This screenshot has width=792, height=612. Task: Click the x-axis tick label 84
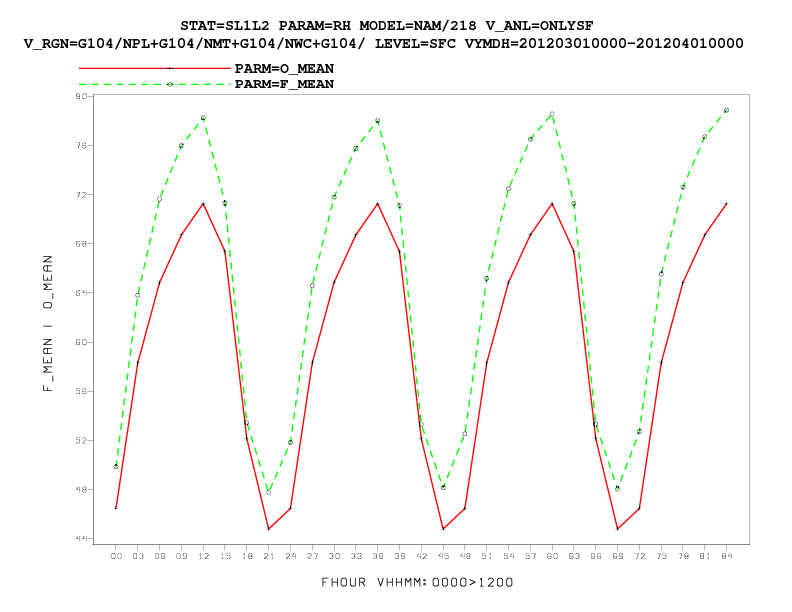(726, 556)
